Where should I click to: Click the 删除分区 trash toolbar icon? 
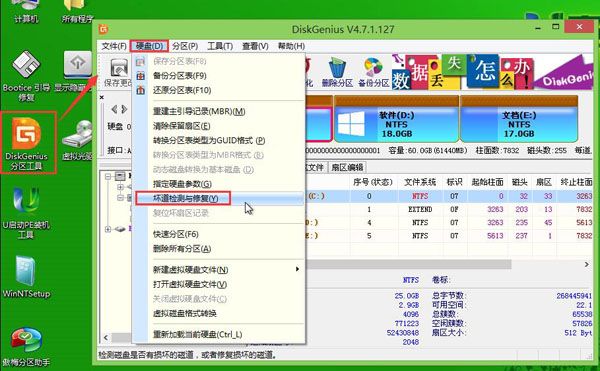337,72
